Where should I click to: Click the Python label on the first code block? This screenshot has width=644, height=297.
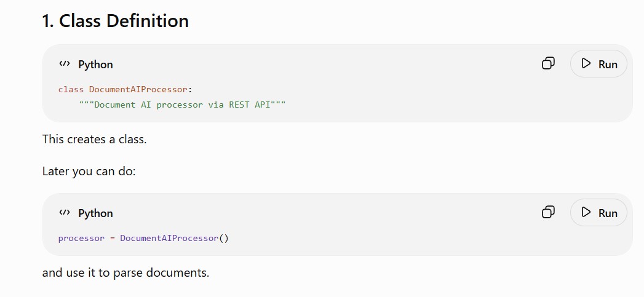pos(95,65)
